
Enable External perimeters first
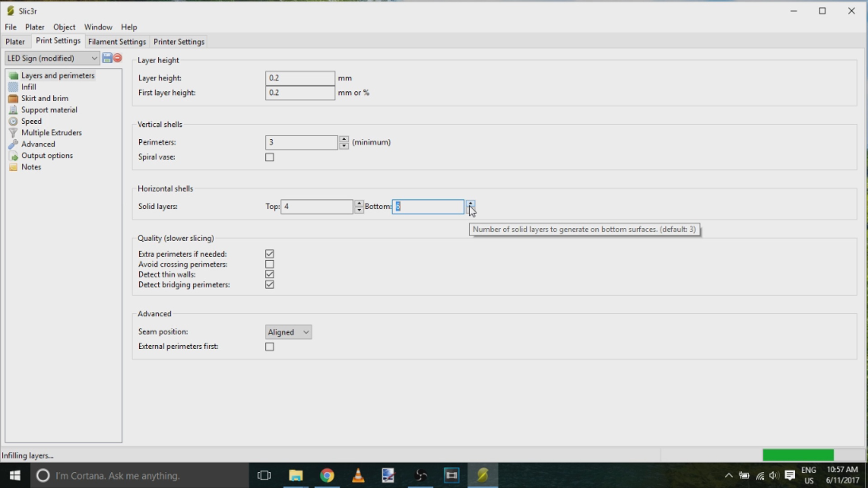click(x=270, y=347)
